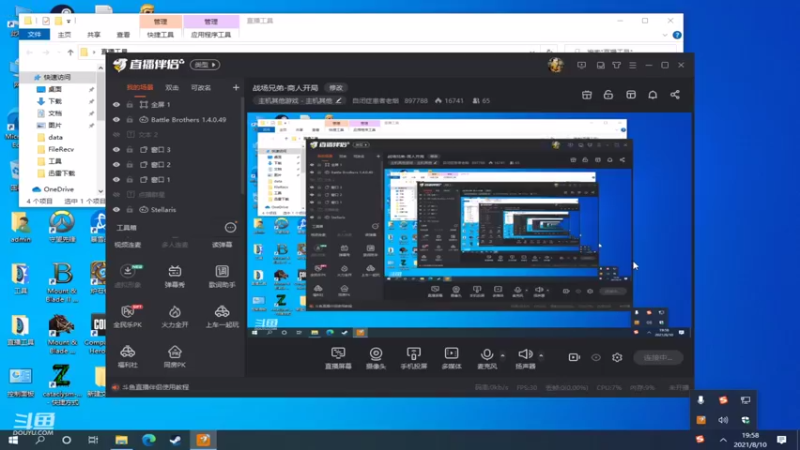Show hidden system tray icons arrow
Screen dimensions: 800x450
(x=723, y=440)
